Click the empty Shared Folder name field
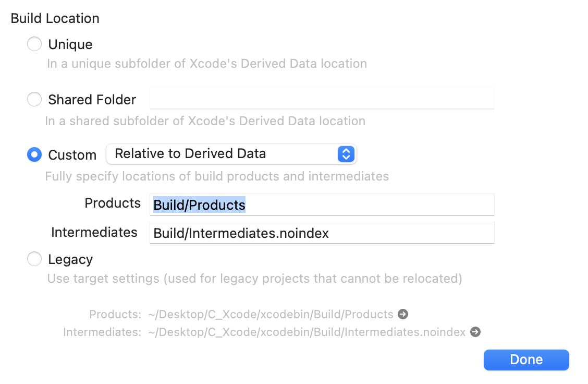Image resolution: width=588 pixels, height=384 pixels. [322, 99]
